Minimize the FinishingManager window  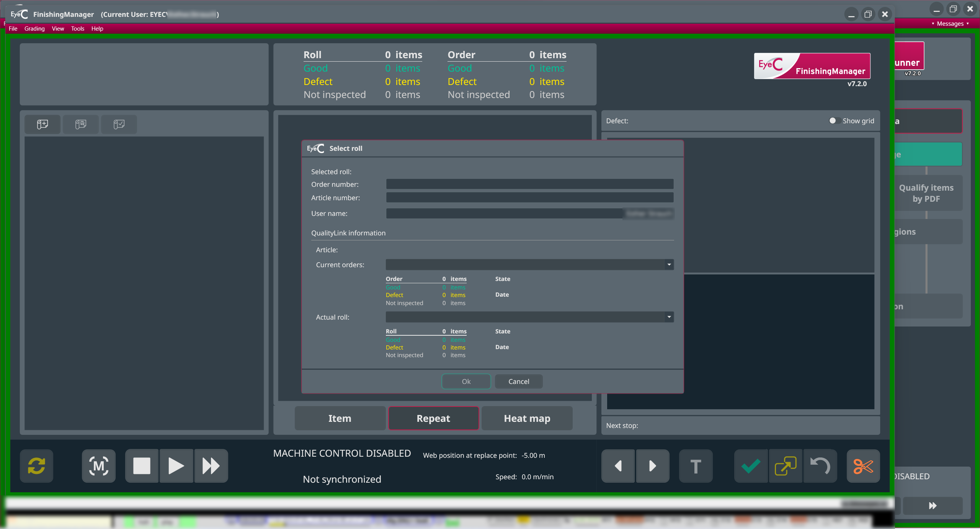click(x=851, y=15)
